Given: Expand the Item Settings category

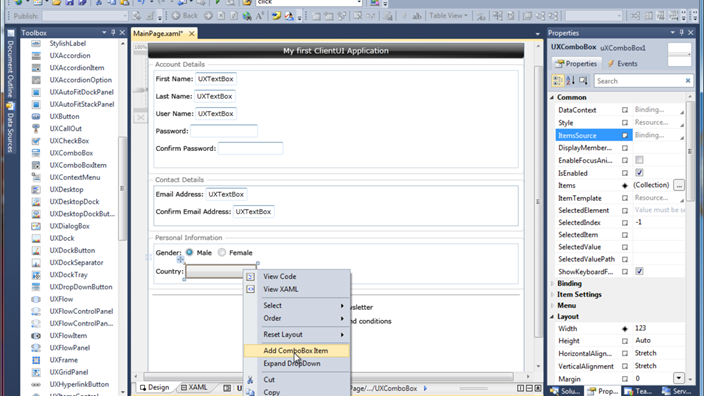Looking at the screenshot, I should pos(552,295).
